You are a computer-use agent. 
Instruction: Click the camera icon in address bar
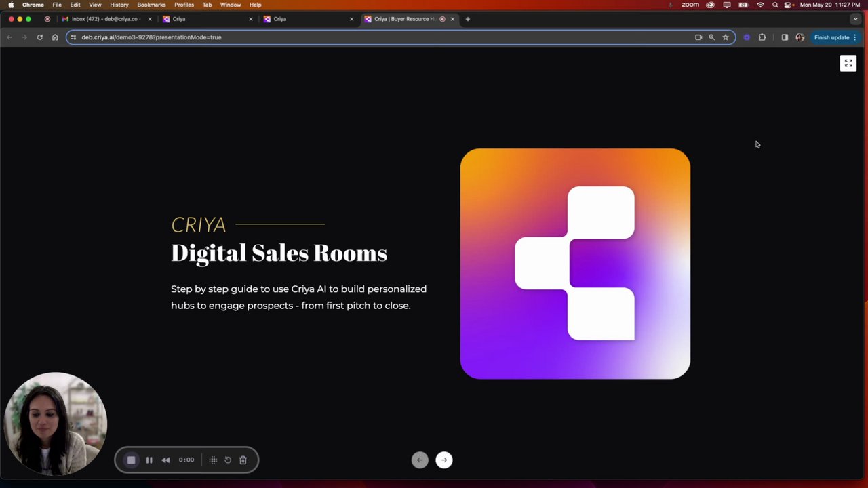pyautogui.click(x=698, y=37)
